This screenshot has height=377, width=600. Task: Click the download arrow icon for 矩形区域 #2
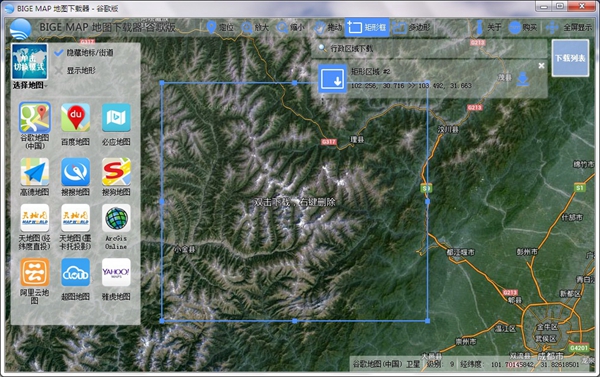point(523,79)
